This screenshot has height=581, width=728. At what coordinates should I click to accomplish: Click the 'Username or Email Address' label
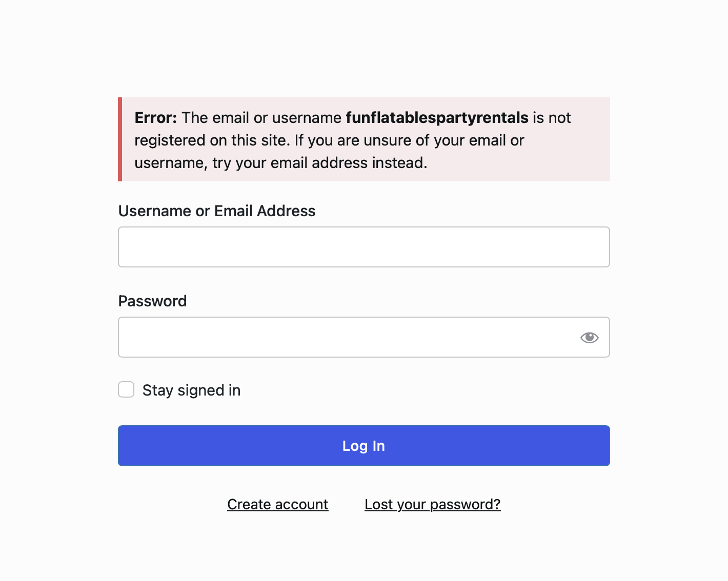(216, 211)
